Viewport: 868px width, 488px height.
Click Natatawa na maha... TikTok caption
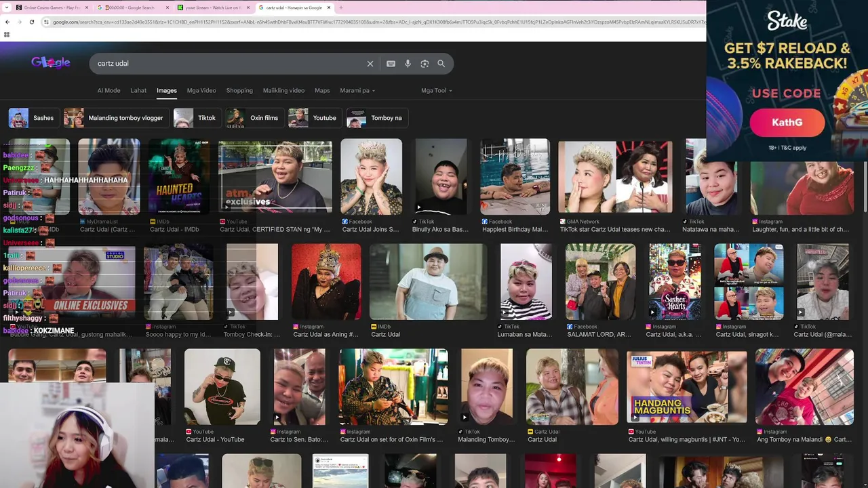711,230
